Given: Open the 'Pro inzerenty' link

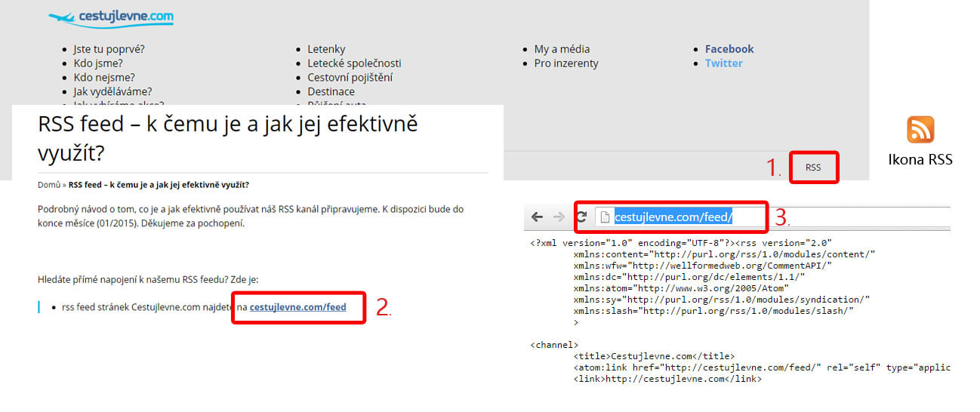Looking at the screenshot, I should (x=566, y=63).
